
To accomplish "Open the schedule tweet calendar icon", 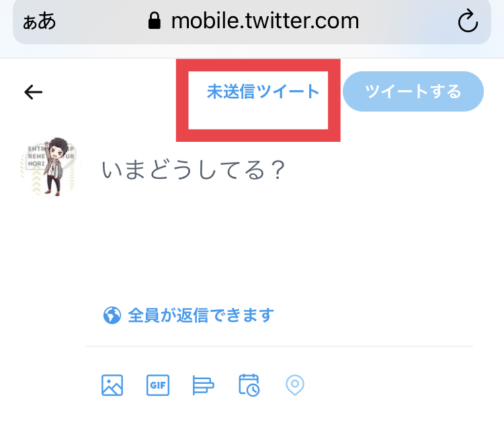I will tap(249, 385).
